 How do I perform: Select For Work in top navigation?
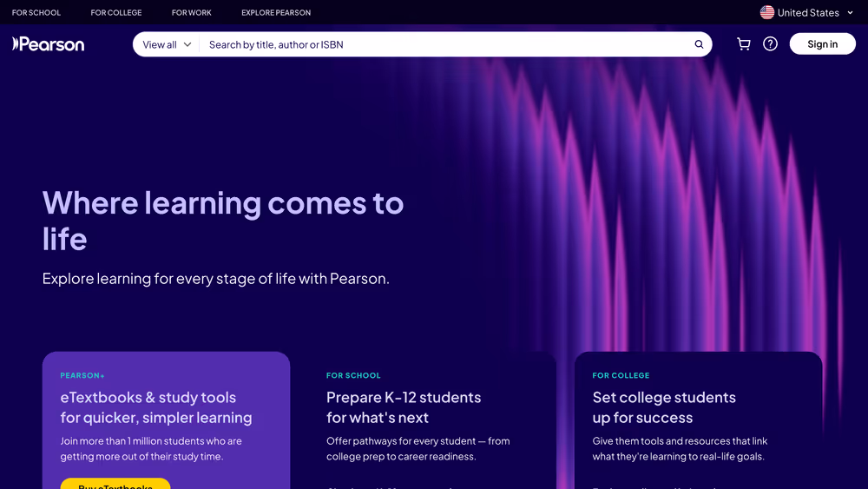tap(192, 13)
